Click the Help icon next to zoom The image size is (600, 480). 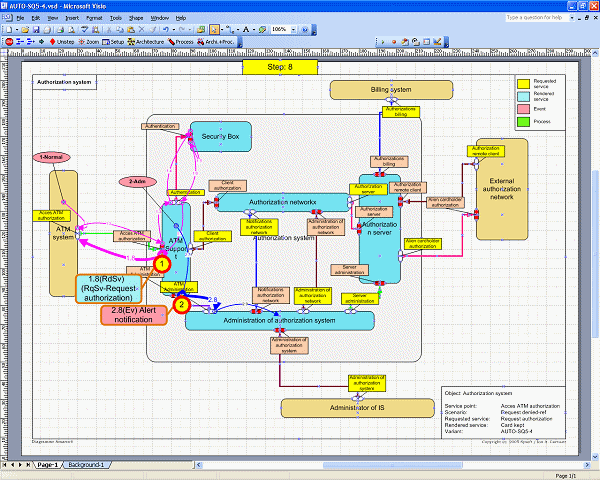(305, 30)
